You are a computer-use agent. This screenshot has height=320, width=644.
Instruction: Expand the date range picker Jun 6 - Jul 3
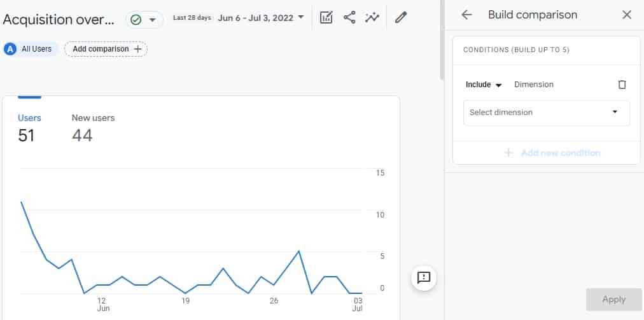click(x=261, y=18)
